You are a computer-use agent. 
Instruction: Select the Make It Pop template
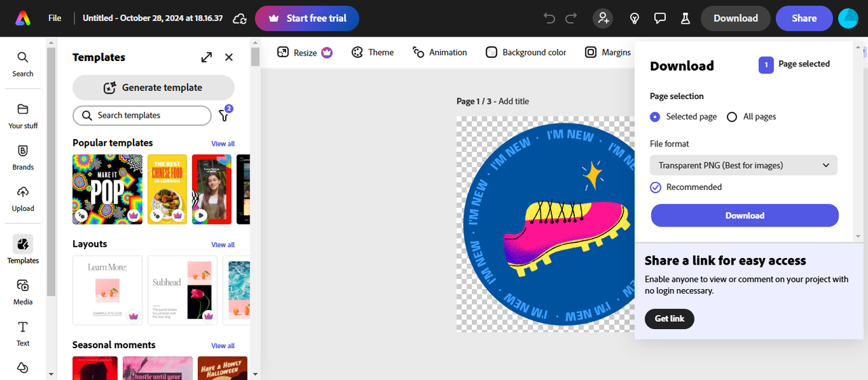coord(107,189)
